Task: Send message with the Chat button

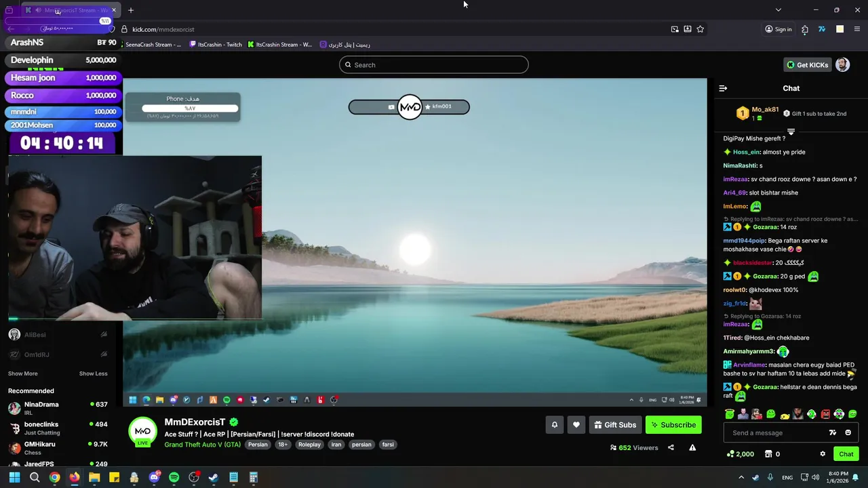Action: (846, 454)
